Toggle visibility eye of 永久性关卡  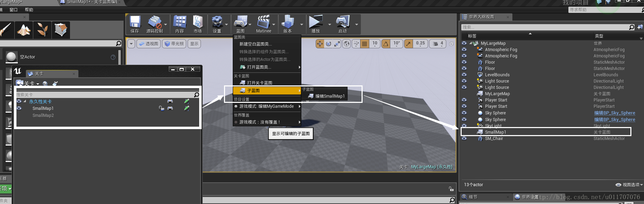pyautogui.click(x=19, y=101)
